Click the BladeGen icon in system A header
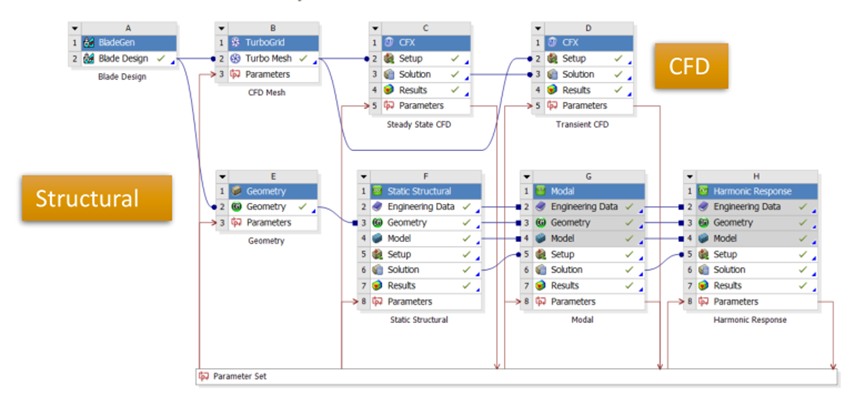The image size is (865, 406). coord(88,42)
